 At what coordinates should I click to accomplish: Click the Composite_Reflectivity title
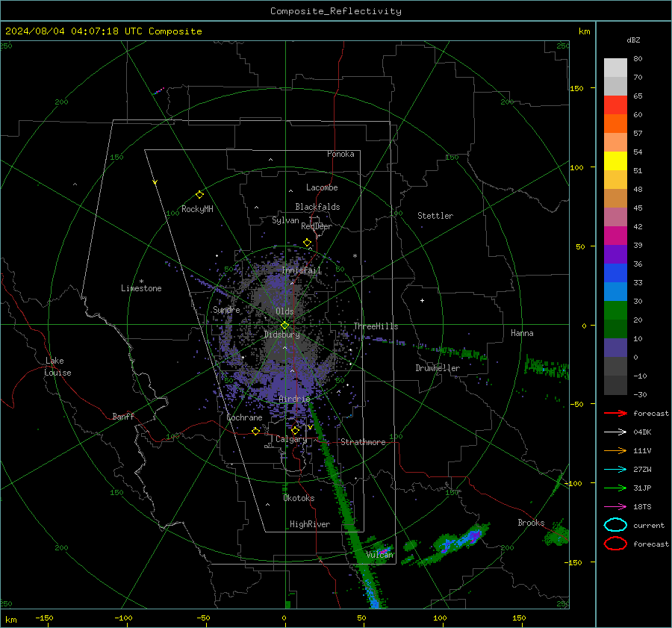point(336,11)
